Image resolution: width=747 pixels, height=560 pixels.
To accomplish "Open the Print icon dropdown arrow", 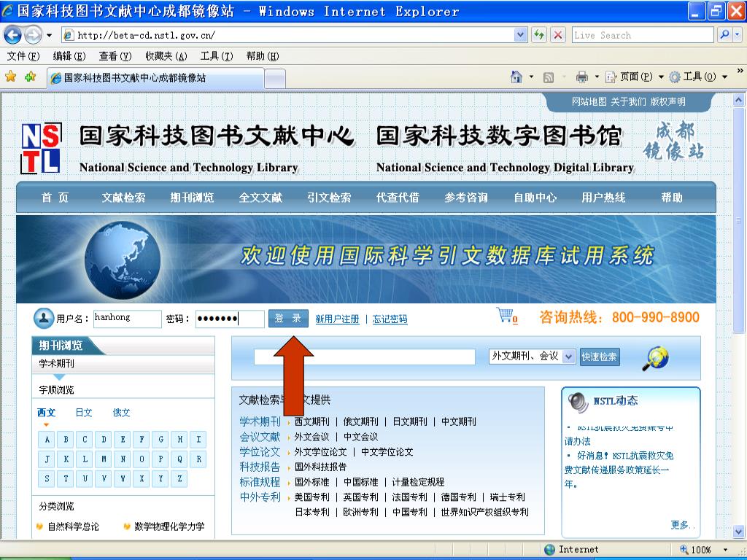I will (597, 77).
